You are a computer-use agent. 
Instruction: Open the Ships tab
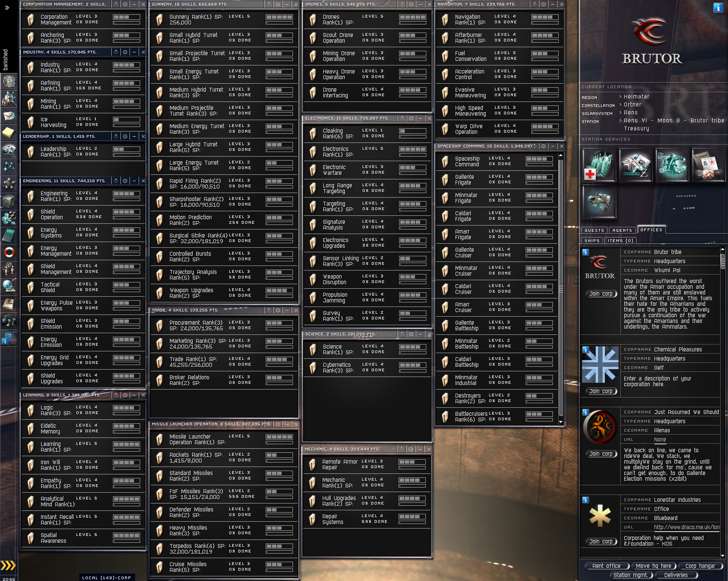(592, 241)
